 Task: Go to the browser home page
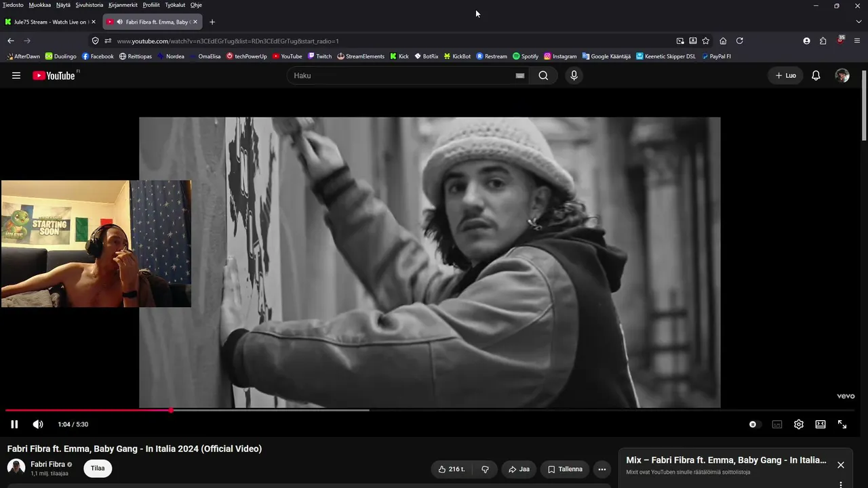(723, 41)
